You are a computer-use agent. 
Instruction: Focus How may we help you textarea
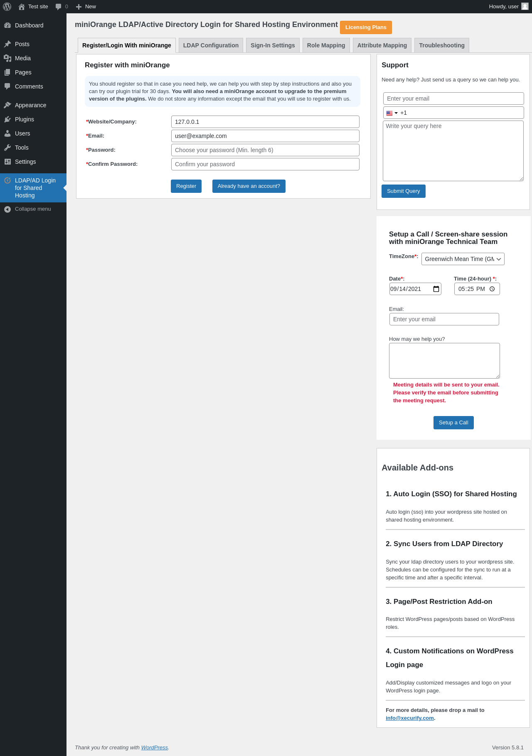click(x=444, y=361)
